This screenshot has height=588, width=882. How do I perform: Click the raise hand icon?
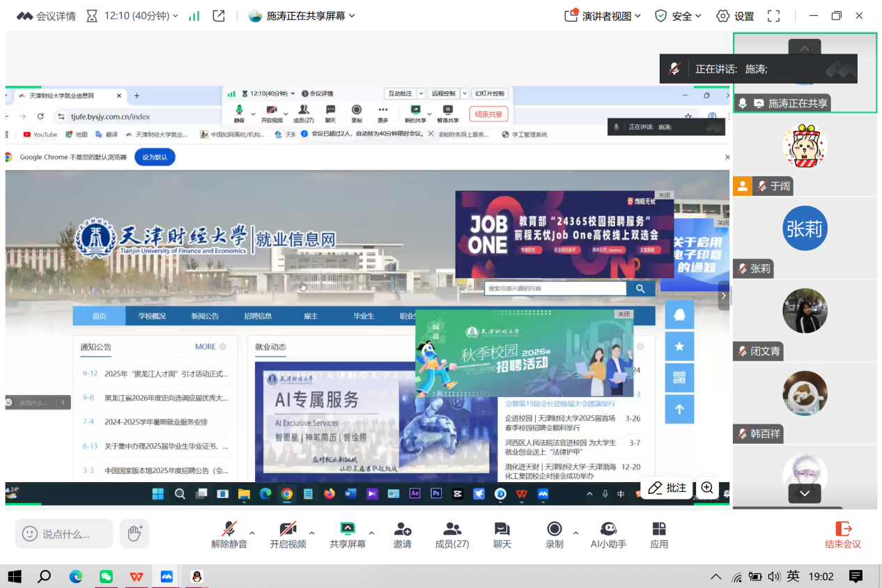pyautogui.click(x=134, y=534)
